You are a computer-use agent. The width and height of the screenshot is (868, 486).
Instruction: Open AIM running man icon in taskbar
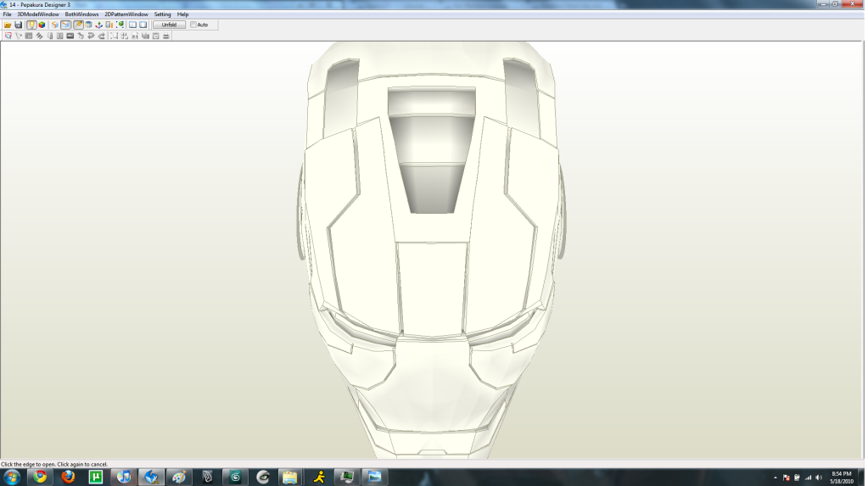coord(319,477)
